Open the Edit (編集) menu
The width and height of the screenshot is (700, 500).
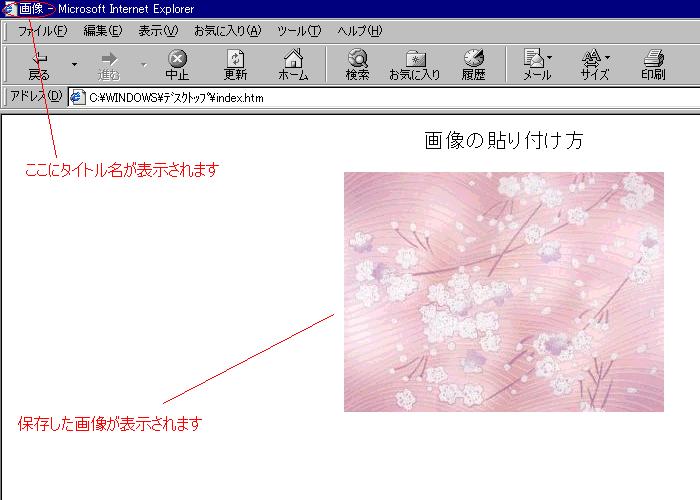point(103,31)
